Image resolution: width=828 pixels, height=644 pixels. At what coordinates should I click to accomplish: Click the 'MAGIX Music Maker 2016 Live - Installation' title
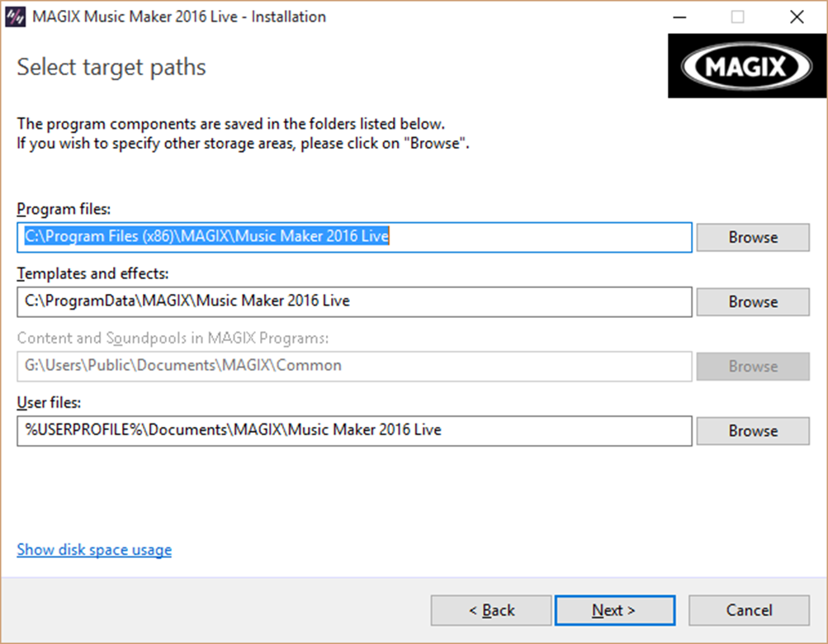(179, 17)
